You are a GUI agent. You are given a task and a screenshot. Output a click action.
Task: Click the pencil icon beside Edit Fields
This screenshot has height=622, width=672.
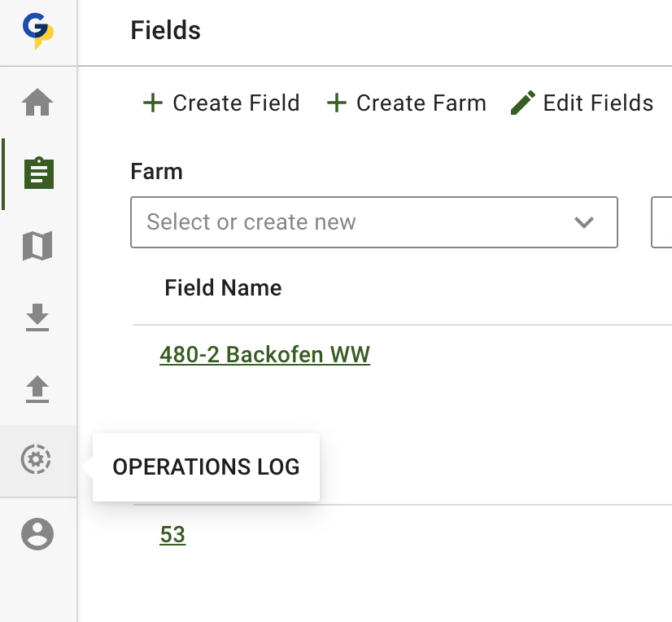[x=523, y=103]
